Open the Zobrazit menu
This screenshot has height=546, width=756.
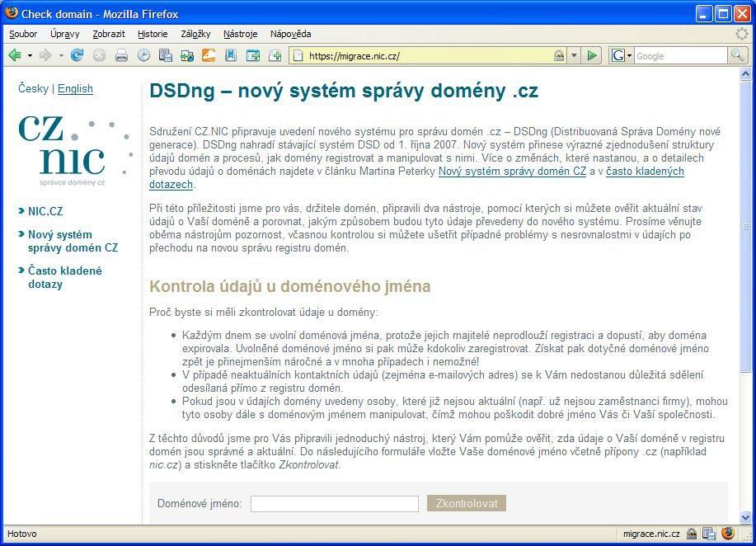109,34
